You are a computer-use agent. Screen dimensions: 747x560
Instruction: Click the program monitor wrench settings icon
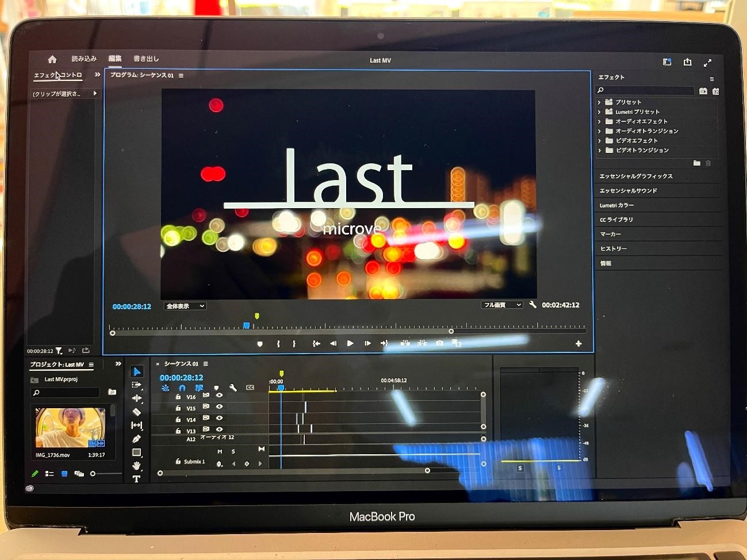click(x=533, y=305)
